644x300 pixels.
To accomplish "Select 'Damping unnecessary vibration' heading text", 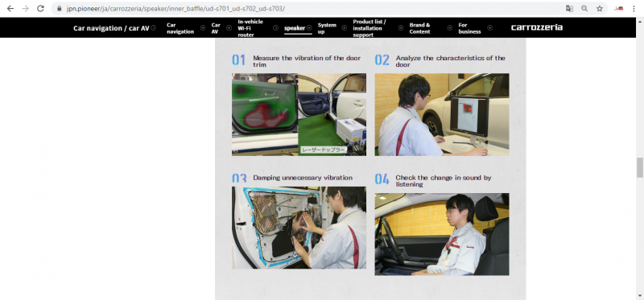I will click(303, 178).
